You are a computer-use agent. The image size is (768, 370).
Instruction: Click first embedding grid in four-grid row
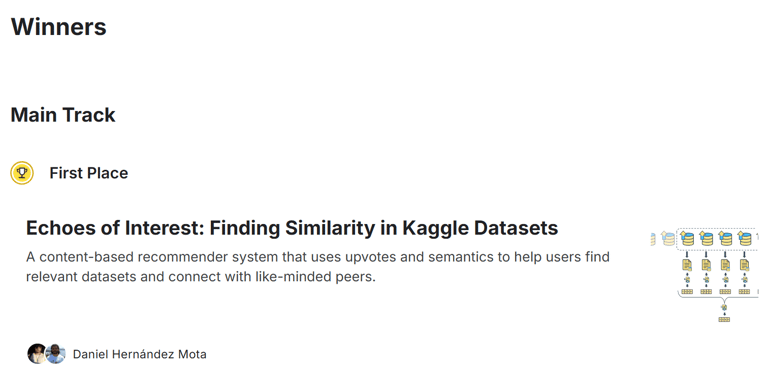pyautogui.click(x=687, y=292)
